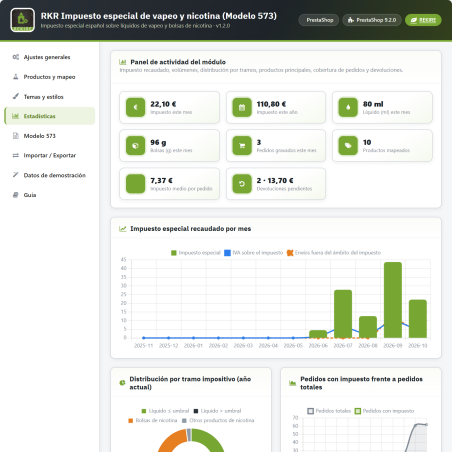Click the euro icon on monthly tax card
452x452 pixels.
coord(135,107)
